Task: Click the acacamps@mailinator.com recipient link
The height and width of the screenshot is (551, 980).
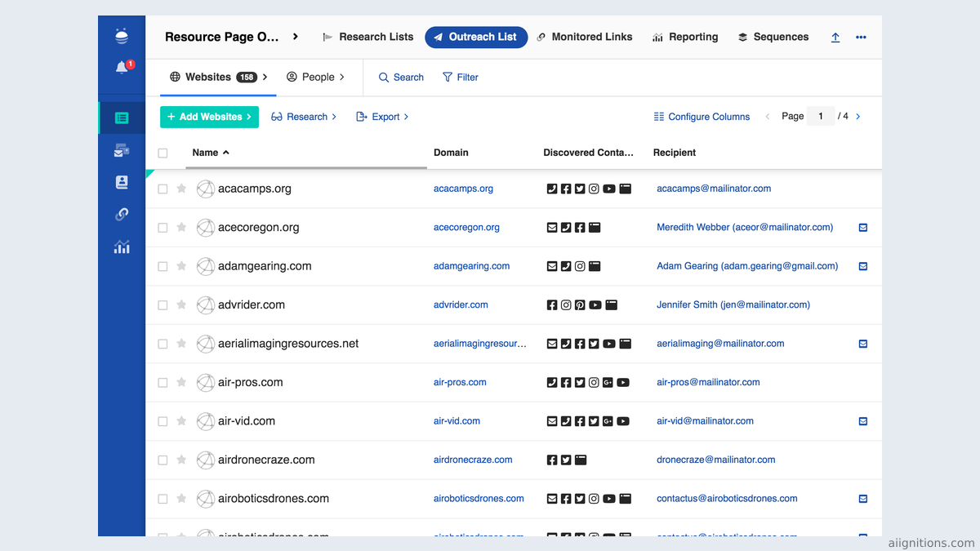Action: pyautogui.click(x=714, y=189)
